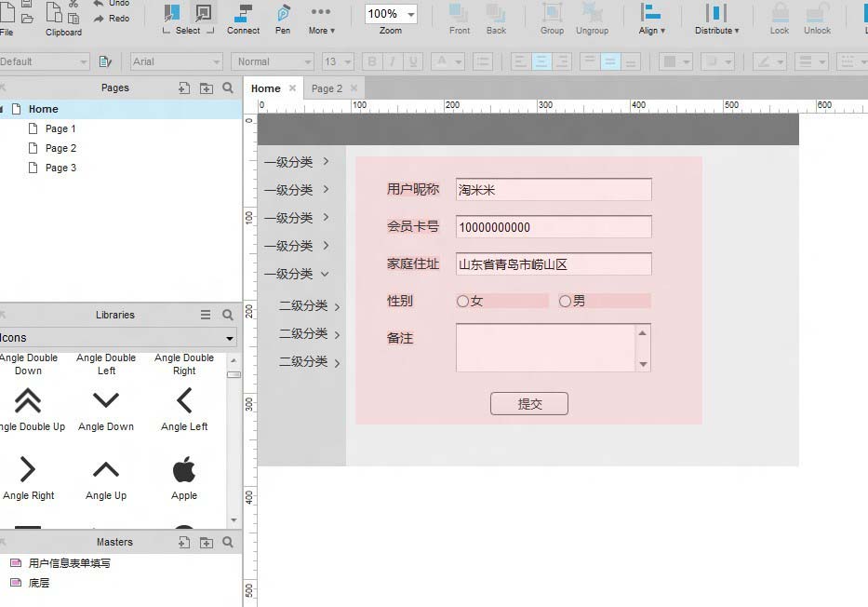Click the Redo button

coord(112,19)
